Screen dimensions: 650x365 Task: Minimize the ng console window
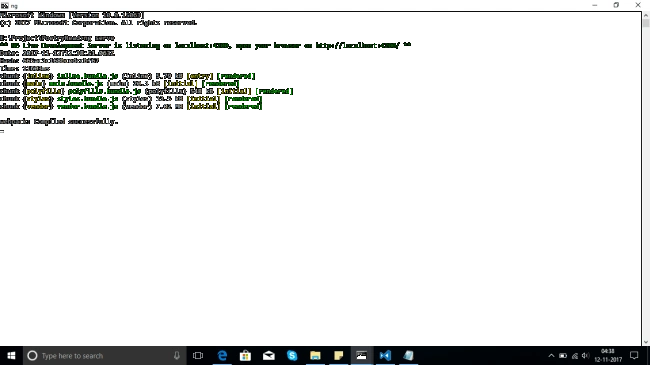coord(595,5)
